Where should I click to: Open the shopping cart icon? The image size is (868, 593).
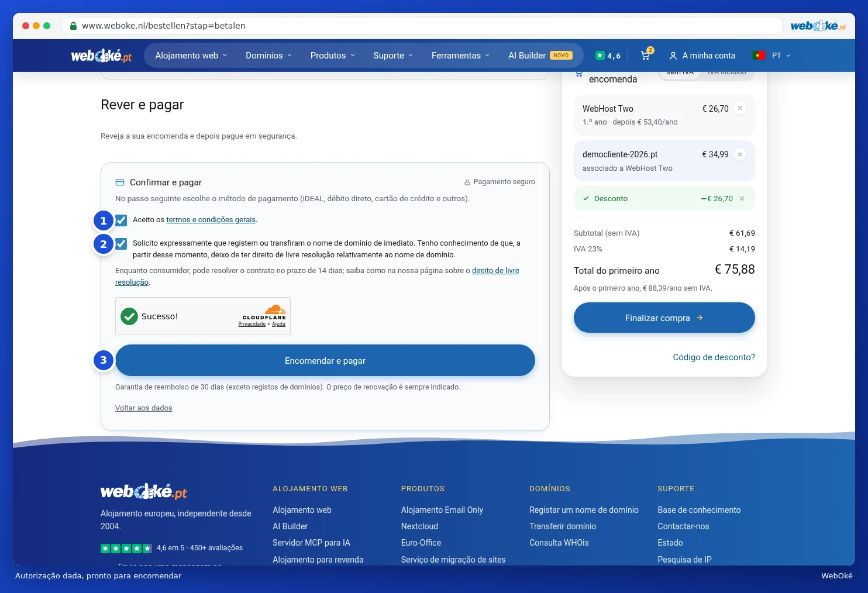[646, 56]
